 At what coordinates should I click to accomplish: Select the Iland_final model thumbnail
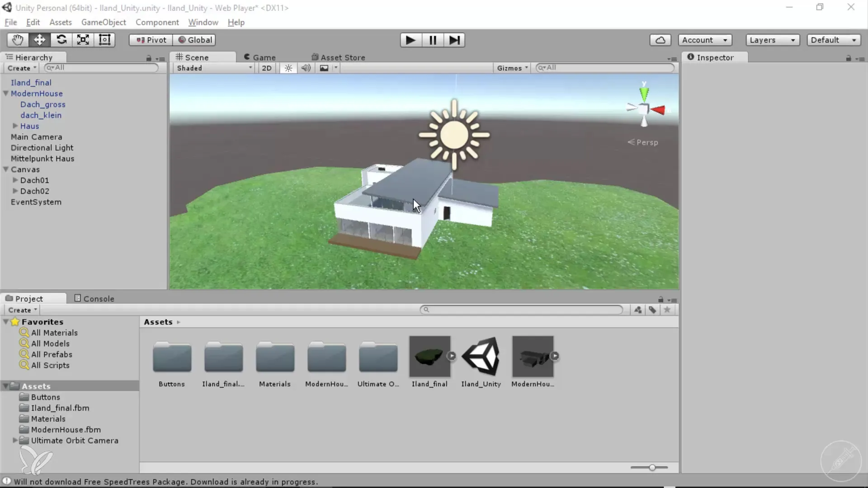pyautogui.click(x=429, y=357)
